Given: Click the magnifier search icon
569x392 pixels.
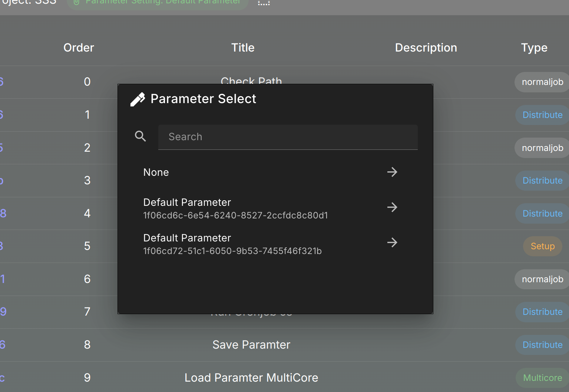Looking at the screenshot, I should coord(140,136).
